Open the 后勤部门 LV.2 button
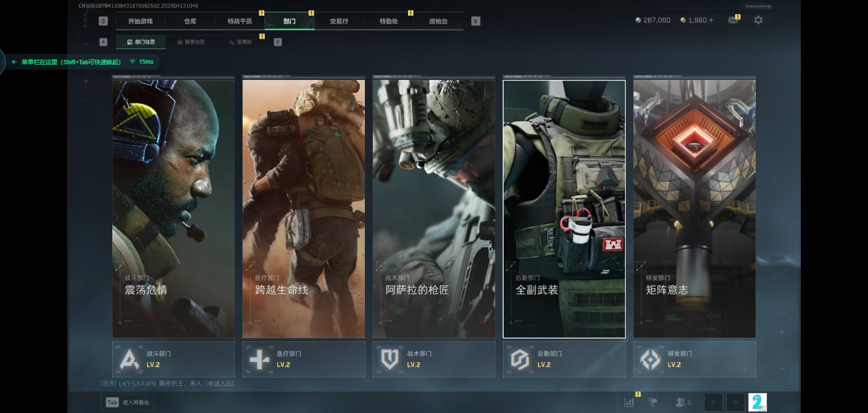 pyautogui.click(x=564, y=360)
